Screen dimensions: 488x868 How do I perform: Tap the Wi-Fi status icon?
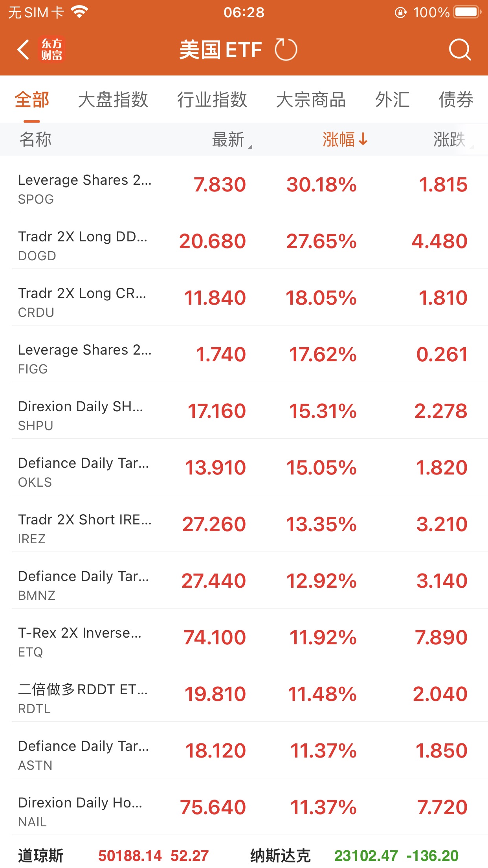[79, 13]
